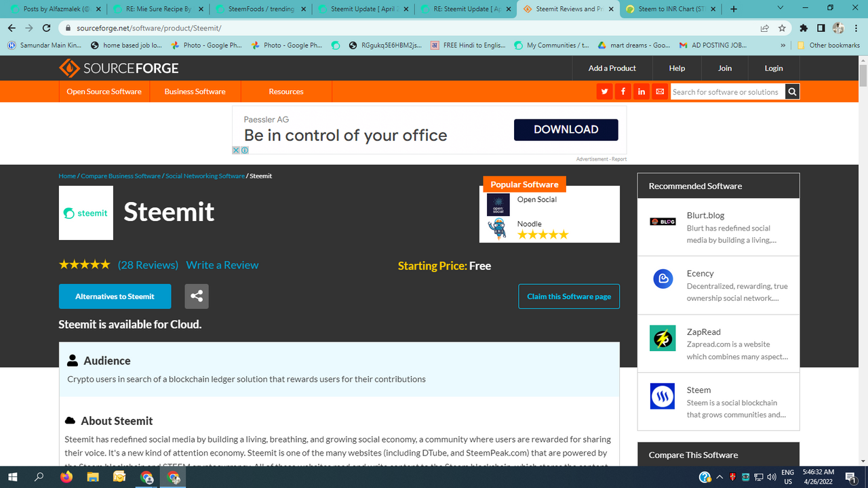Open the Chrome profile avatar

click(x=838, y=28)
